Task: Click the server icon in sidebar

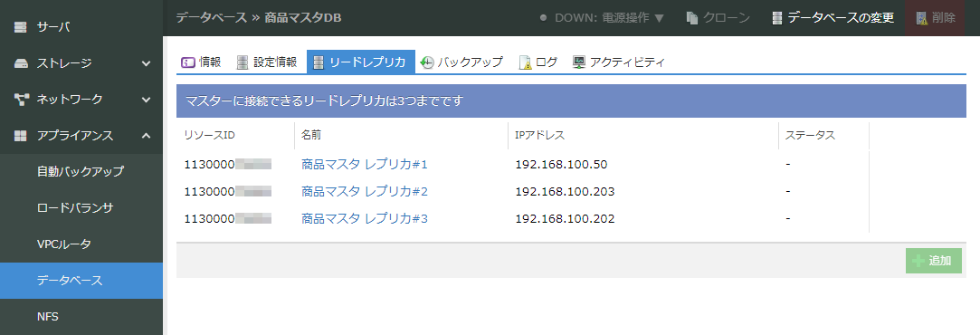Action: [x=21, y=27]
